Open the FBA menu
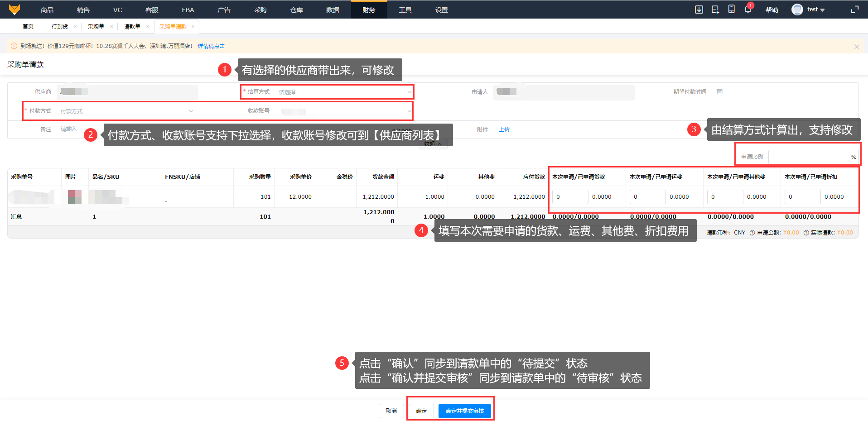868x421 pixels. pyautogui.click(x=188, y=10)
